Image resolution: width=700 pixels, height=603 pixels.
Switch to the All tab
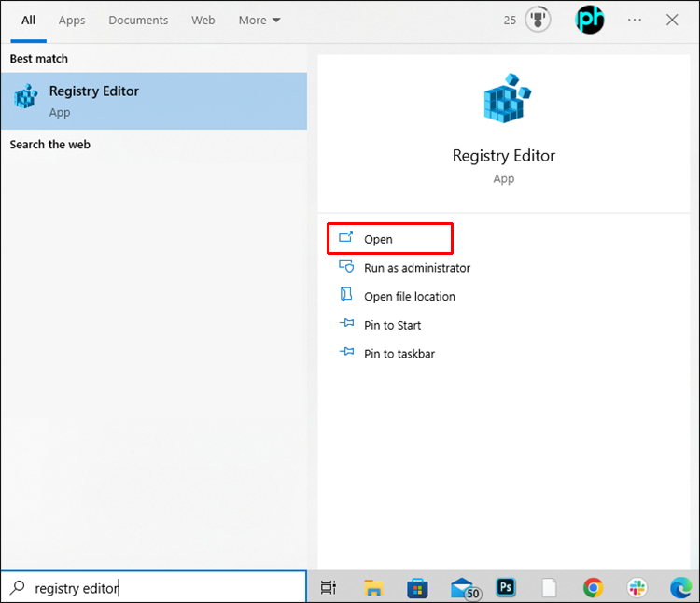29,21
